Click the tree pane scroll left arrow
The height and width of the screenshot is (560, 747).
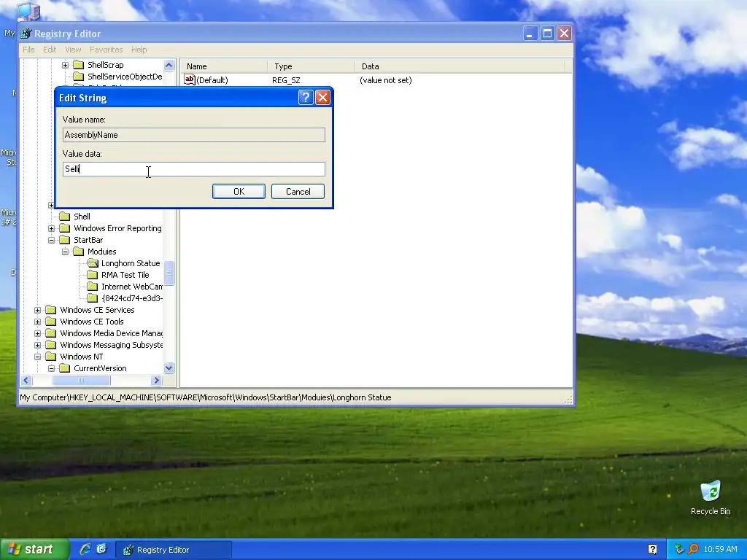pos(27,380)
